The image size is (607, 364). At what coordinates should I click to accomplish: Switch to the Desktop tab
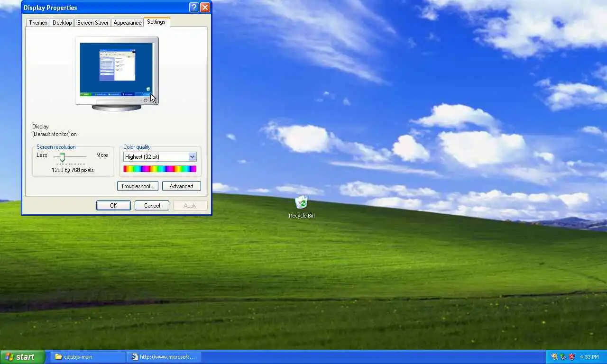pyautogui.click(x=62, y=22)
